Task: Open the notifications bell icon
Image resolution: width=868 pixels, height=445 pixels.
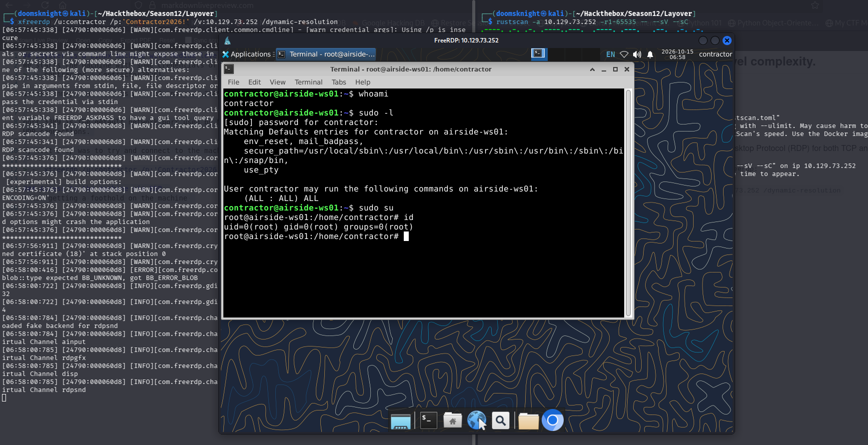Action: (650, 54)
